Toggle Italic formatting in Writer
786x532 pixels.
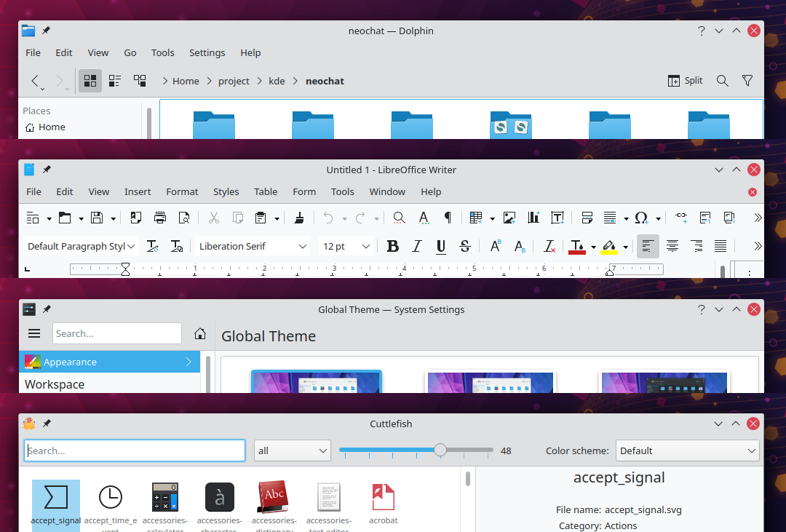[x=417, y=247]
